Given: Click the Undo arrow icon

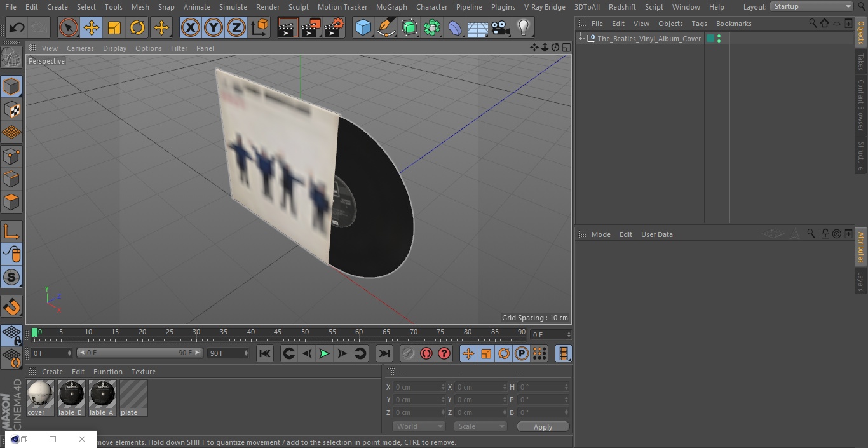Looking at the screenshot, I should pos(17,28).
